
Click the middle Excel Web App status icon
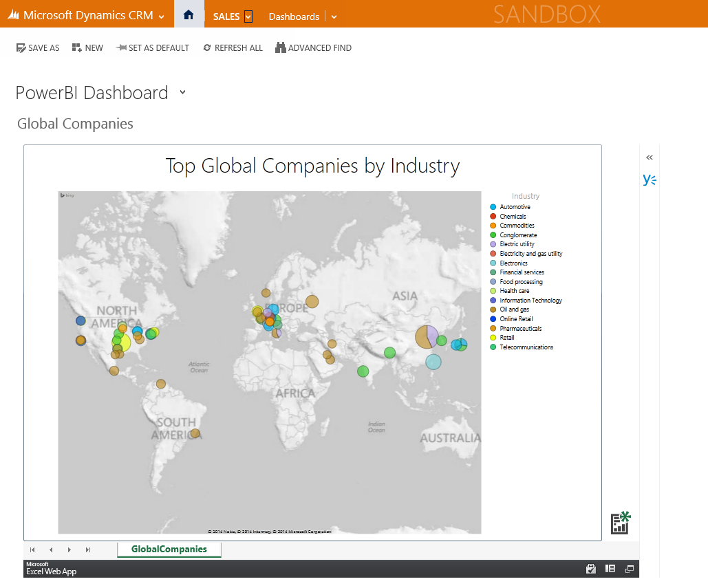click(610, 569)
